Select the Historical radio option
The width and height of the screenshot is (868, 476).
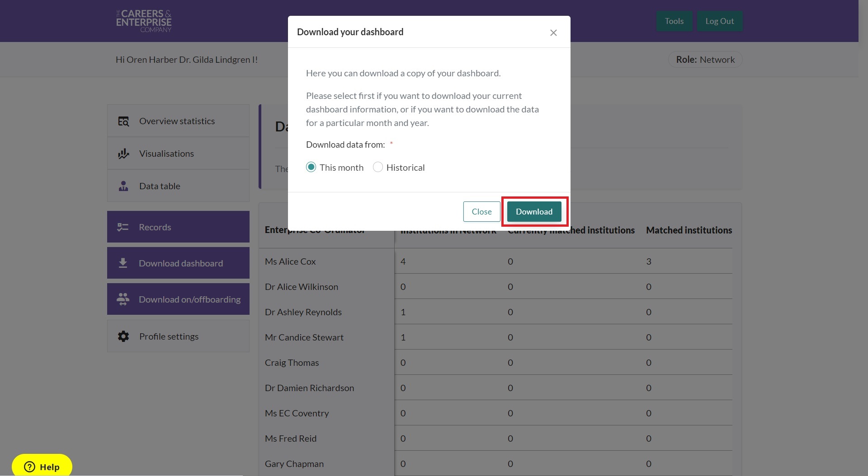[x=378, y=167]
